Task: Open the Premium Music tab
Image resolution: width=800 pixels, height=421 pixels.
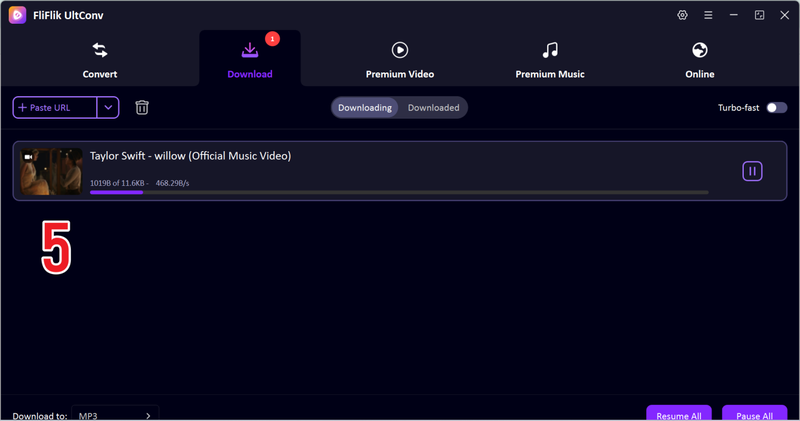Action: [549, 59]
